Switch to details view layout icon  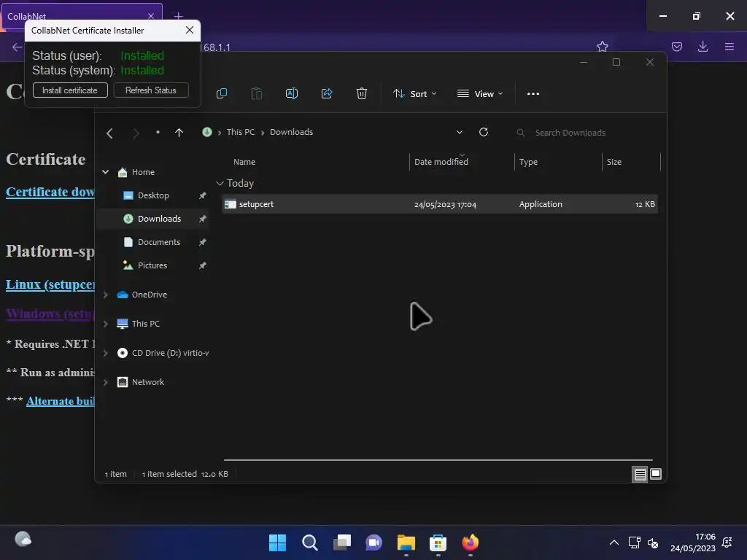(640, 474)
